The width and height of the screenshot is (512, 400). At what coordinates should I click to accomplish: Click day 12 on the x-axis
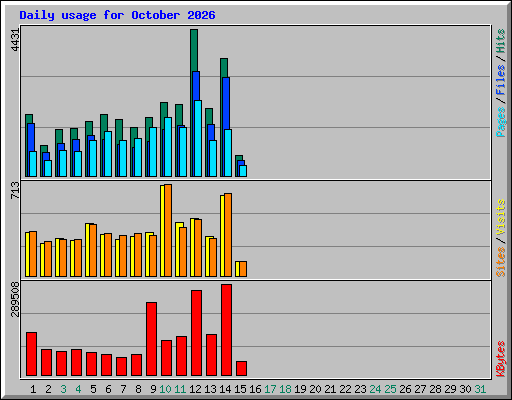pos(195,389)
